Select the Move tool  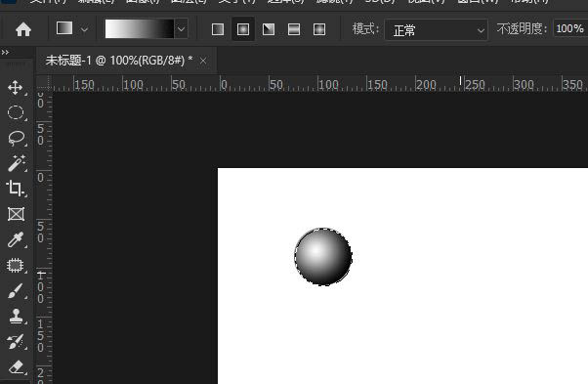pos(15,87)
